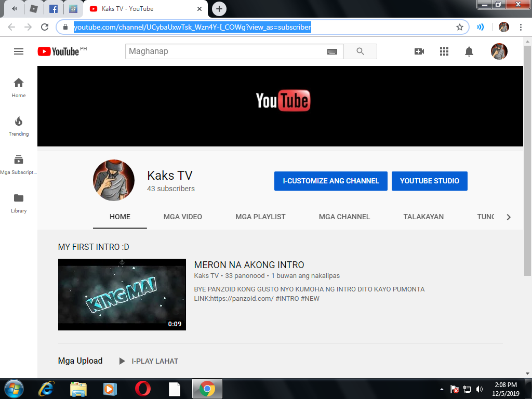The image size is (532, 399).
Task: Open the MERON NA AKONG INTRO video title
Action: [x=249, y=265]
